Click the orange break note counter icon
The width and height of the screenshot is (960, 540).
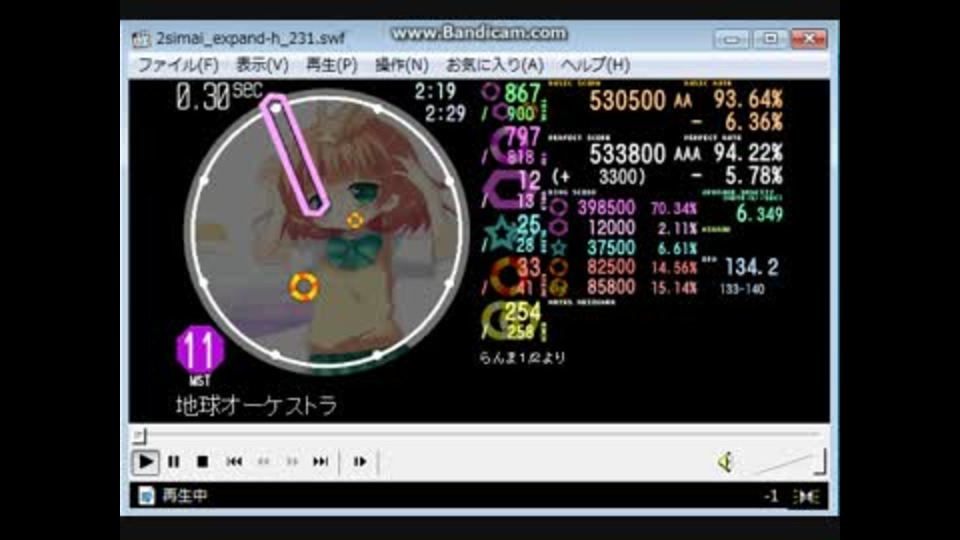pos(506,276)
